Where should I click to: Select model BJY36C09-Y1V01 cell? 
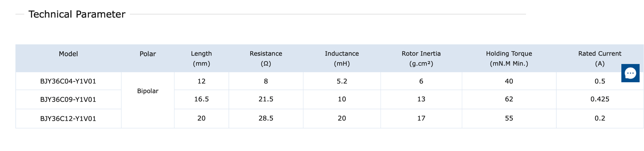pos(68,100)
